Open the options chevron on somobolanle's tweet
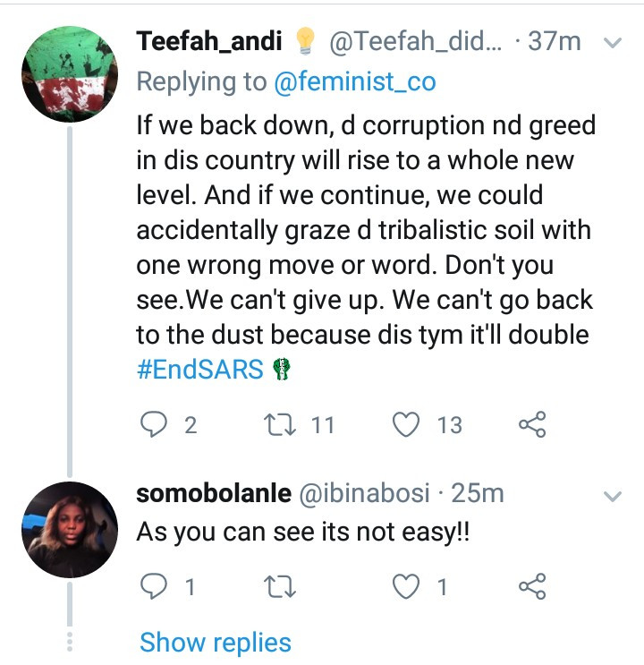644x665 pixels. [614, 495]
